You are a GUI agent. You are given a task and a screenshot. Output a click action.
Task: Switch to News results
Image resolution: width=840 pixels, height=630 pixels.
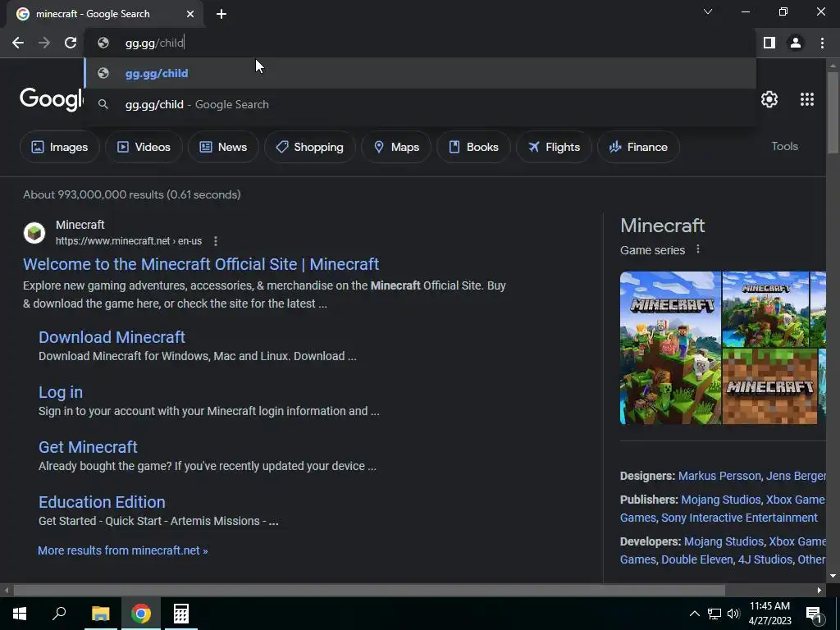[x=223, y=147]
